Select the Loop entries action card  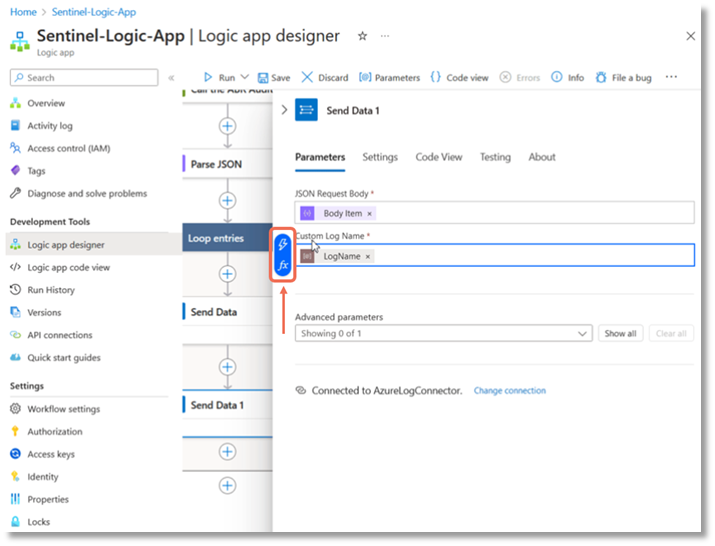pyautogui.click(x=228, y=238)
